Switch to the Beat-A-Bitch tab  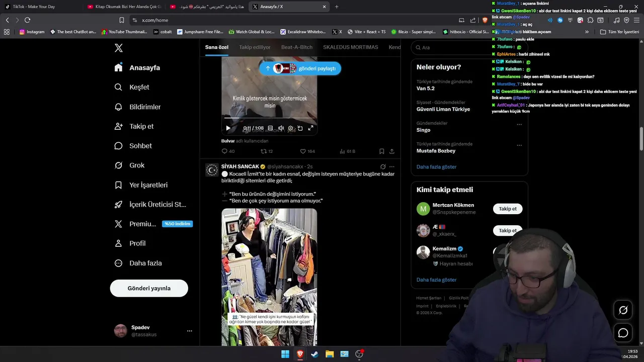click(x=297, y=47)
